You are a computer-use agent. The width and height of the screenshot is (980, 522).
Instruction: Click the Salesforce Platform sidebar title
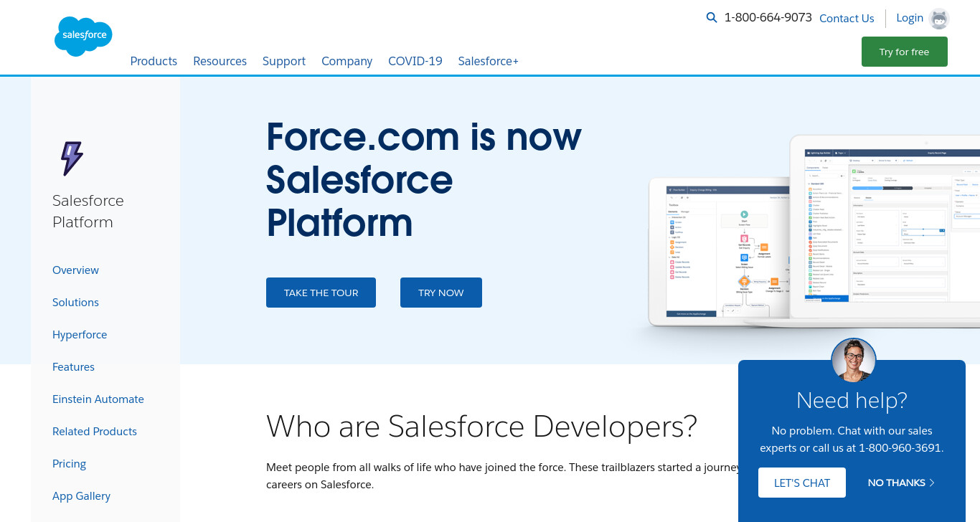tap(88, 211)
